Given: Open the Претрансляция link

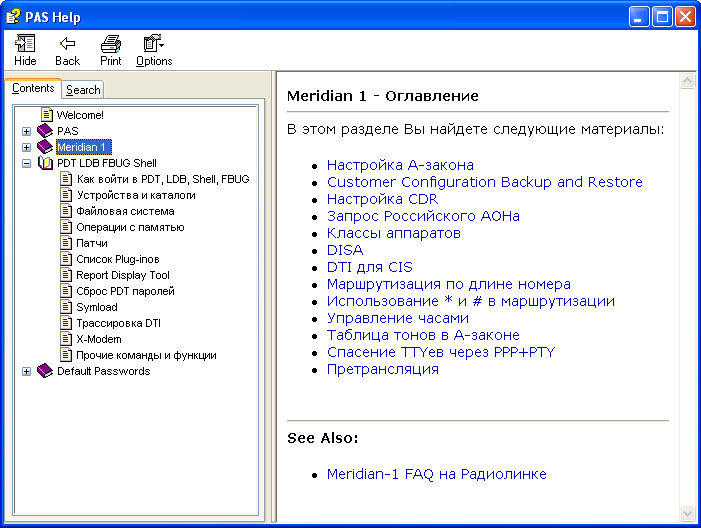Looking at the screenshot, I should [383, 369].
